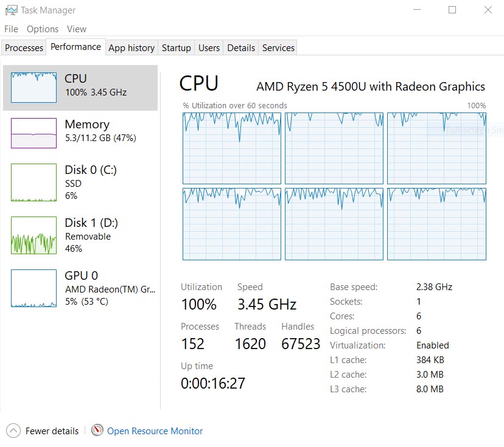Image resolution: width=504 pixels, height=447 pixels.
Task: Click the 5.3/11.2 GB (47%) memory usage text
Action: point(100,138)
